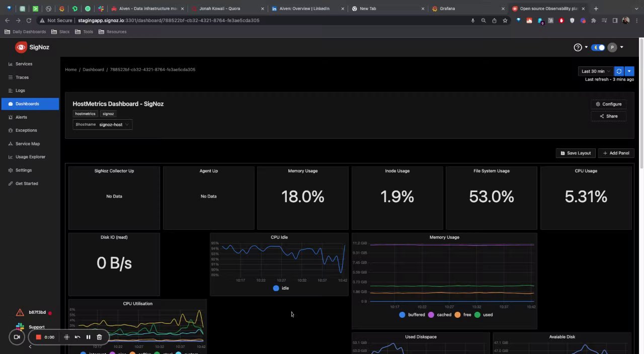Click the Configure dashboard button
This screenshot has height=354, width=644.
(609, 104)
